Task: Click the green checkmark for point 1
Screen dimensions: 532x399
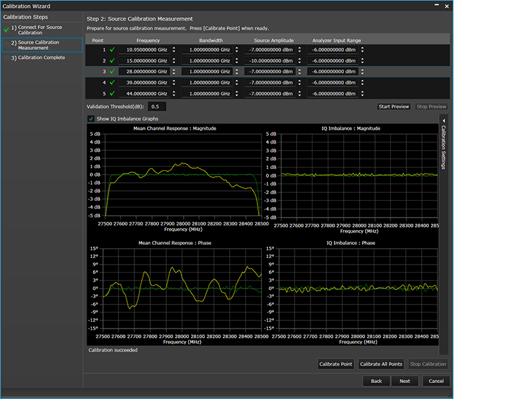Action: click(112, 49)
